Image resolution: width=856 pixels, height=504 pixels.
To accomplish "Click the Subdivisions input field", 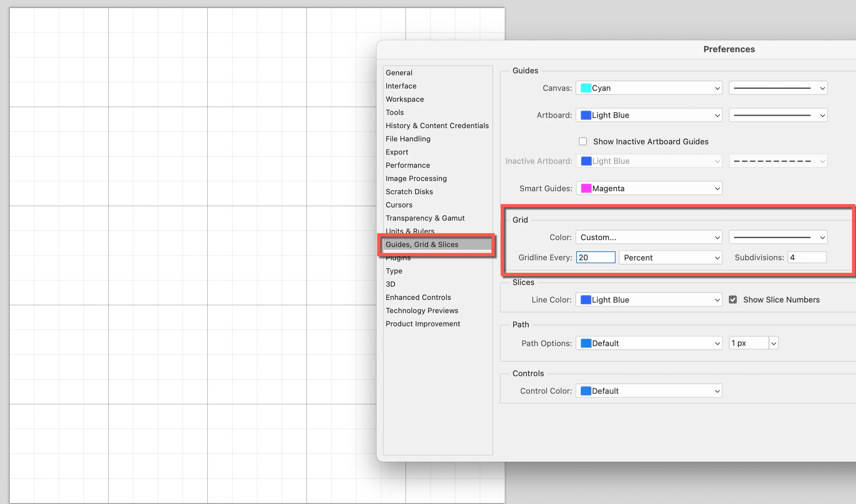I will [x=807, y=257].
